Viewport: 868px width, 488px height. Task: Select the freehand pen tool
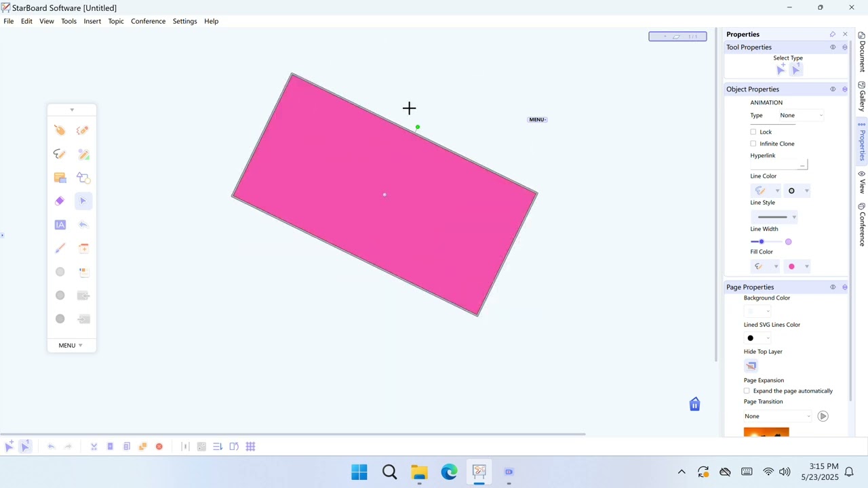click(x=60, y=154)
